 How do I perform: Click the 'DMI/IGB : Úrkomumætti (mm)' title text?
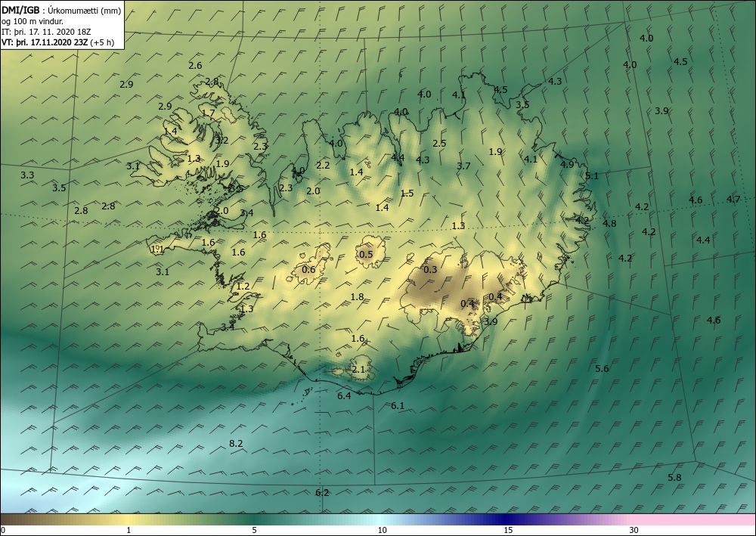(61, 11)
